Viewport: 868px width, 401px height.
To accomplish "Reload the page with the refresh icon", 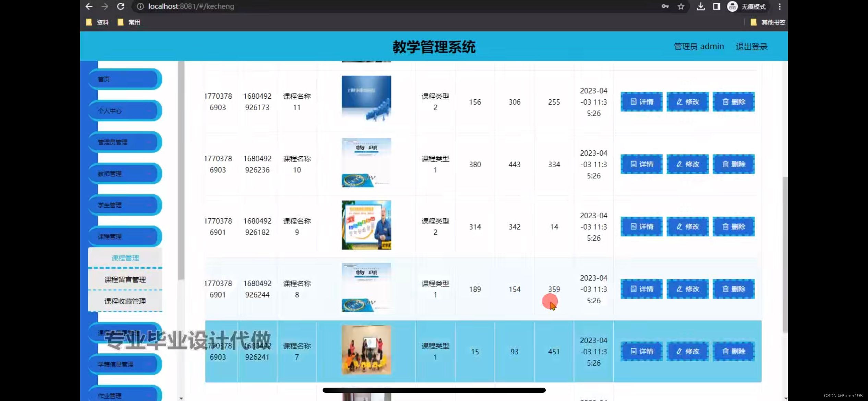I will [x=121, y=7].
